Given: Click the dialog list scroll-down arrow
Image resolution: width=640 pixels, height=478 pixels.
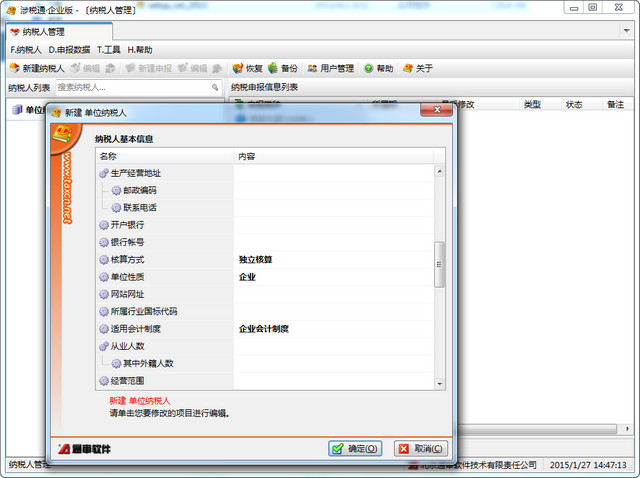Looking at the screenshot, I should coord(440,384).
